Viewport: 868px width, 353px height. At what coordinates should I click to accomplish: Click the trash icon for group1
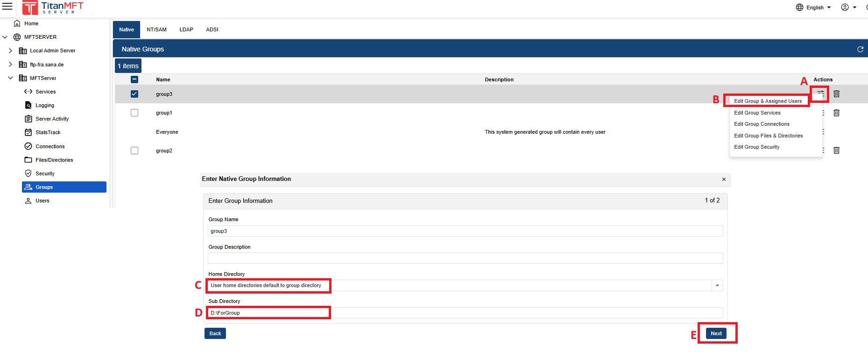click(836, 113)
